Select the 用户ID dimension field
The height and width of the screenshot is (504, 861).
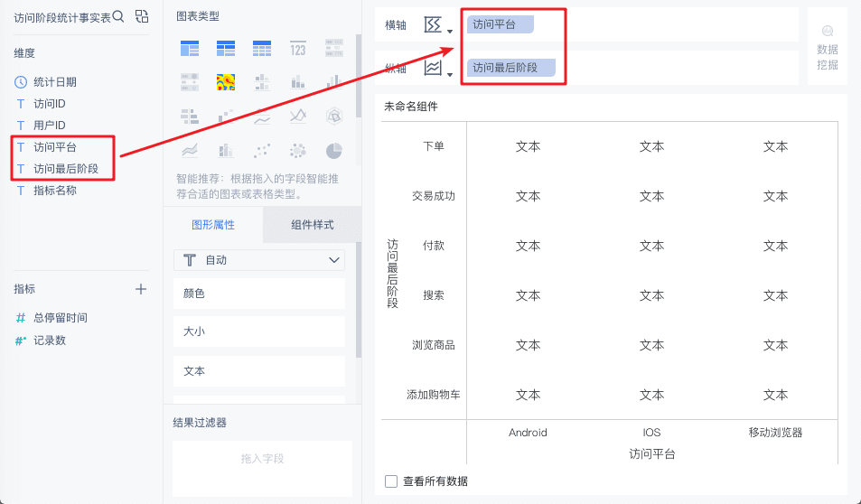(x=50, y=126)
